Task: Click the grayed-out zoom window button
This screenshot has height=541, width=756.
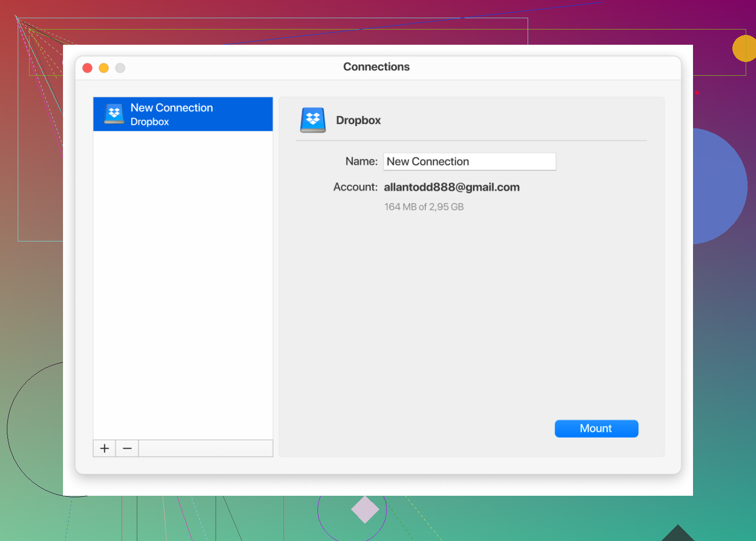Action: [120, 68]
